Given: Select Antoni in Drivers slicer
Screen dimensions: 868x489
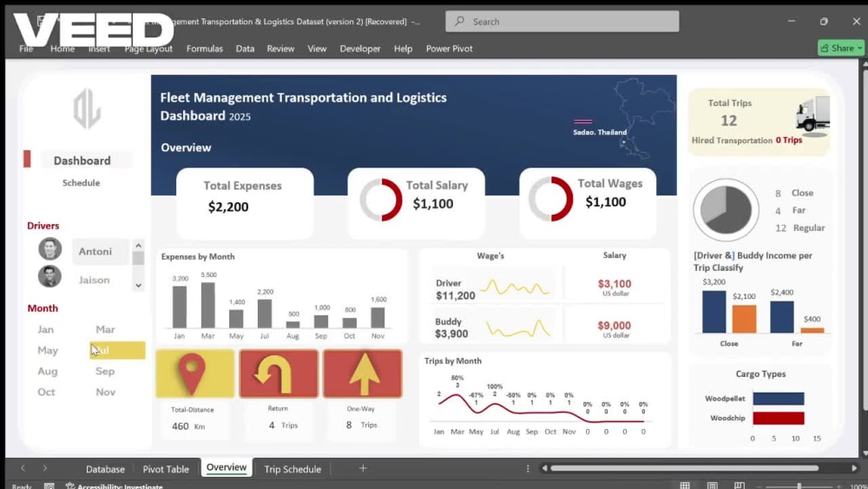Looking at the screenshot, I should click(100, 251).
